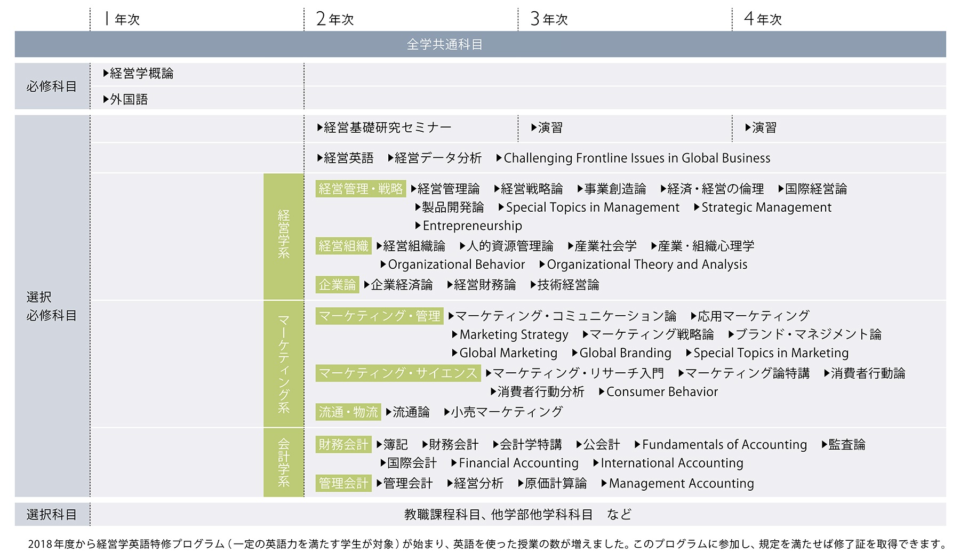Click 経営財務論 course

pos(482,285)
